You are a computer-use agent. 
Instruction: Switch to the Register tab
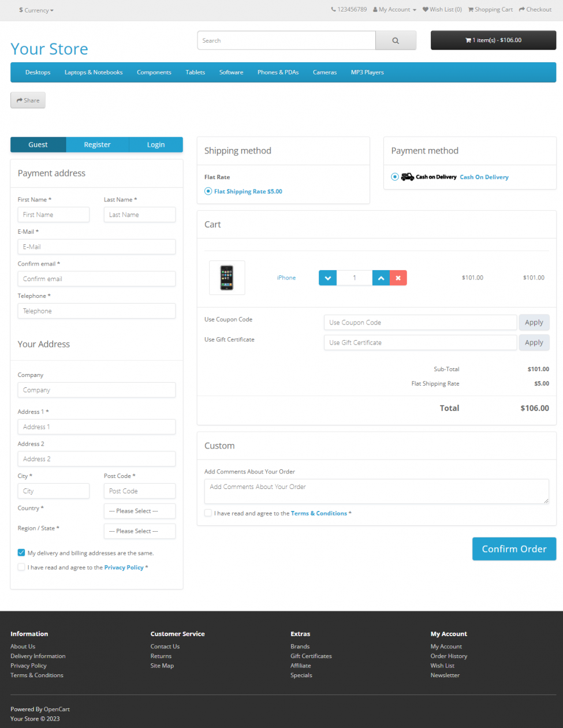click(97, 144)
